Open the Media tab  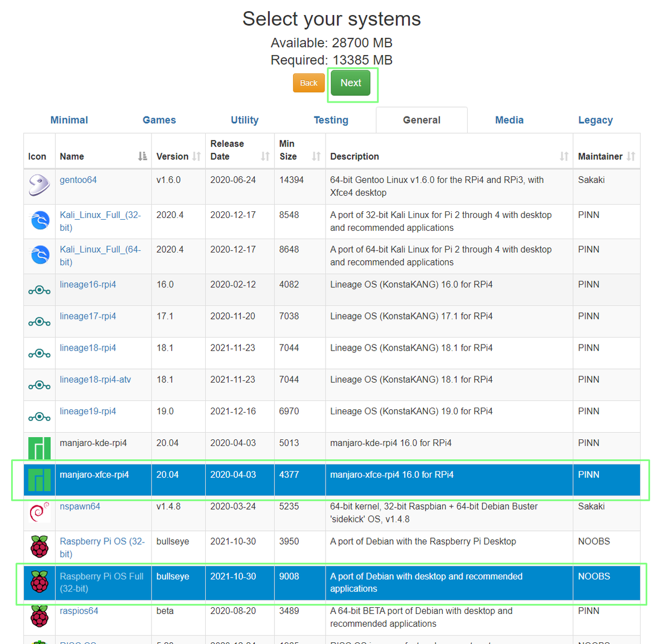[509, 120]
